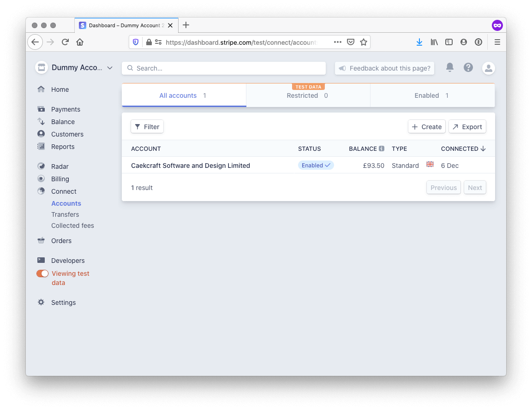Click inside the Search field
532x410 pixels.
pyautogui.click(x=223, y=68)
